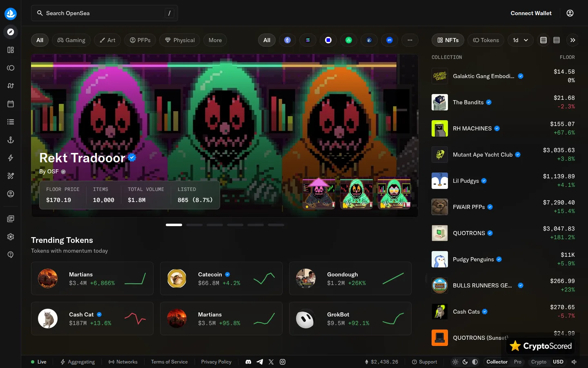Open the profile face icon in sidebar
Screen dimensions: 588x368
(11, 194)
